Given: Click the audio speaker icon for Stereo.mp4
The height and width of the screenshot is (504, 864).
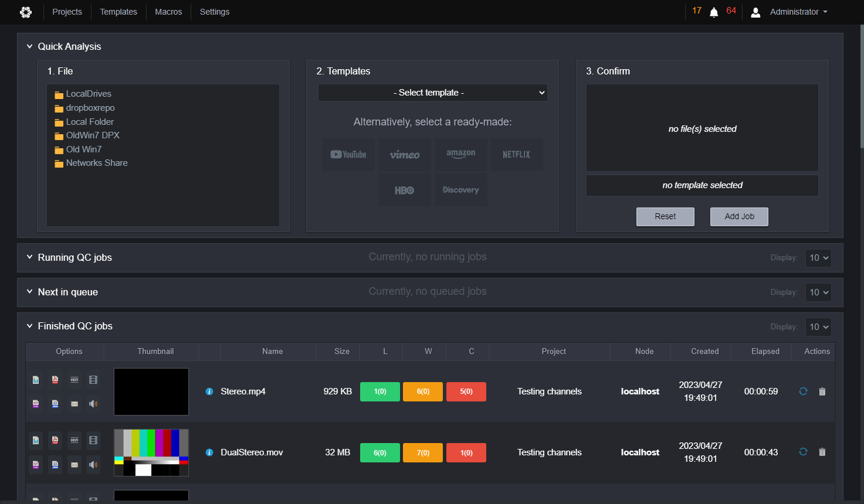Looking at the screenshot, I should coord(93,404).
